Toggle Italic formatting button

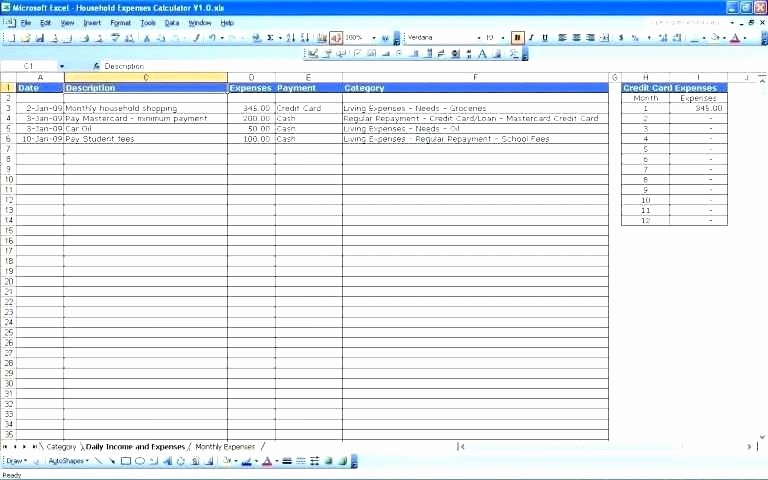(x=531, y=38)
